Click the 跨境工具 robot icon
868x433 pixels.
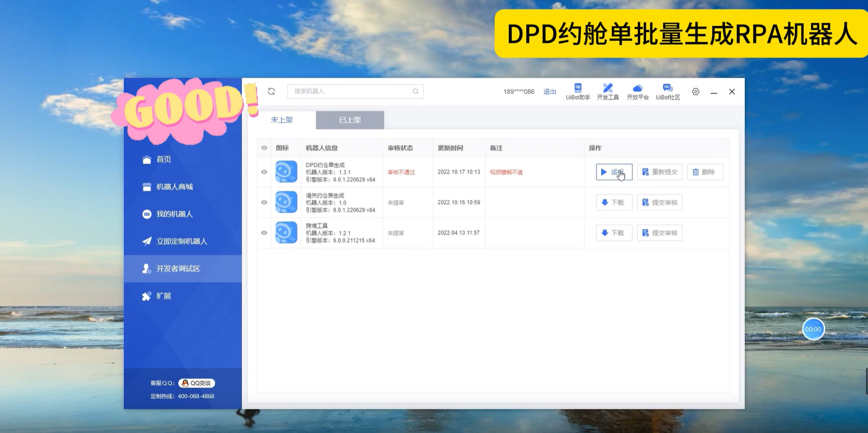tap(286, 233)
